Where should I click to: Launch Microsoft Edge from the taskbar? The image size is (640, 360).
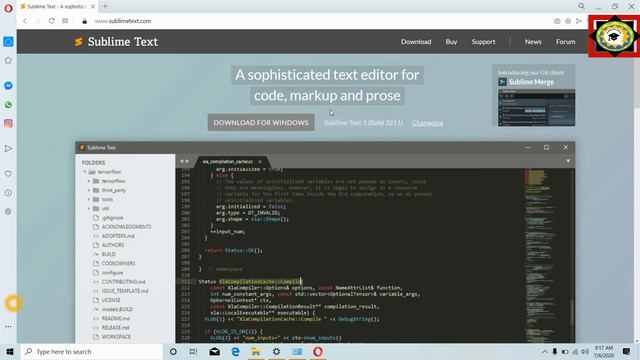coord(236,351)
